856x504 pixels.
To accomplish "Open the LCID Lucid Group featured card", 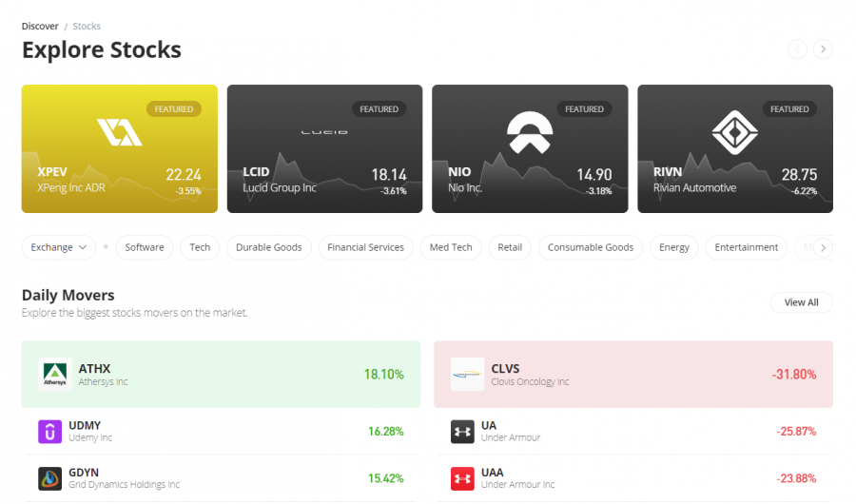I will click(325, 148).
